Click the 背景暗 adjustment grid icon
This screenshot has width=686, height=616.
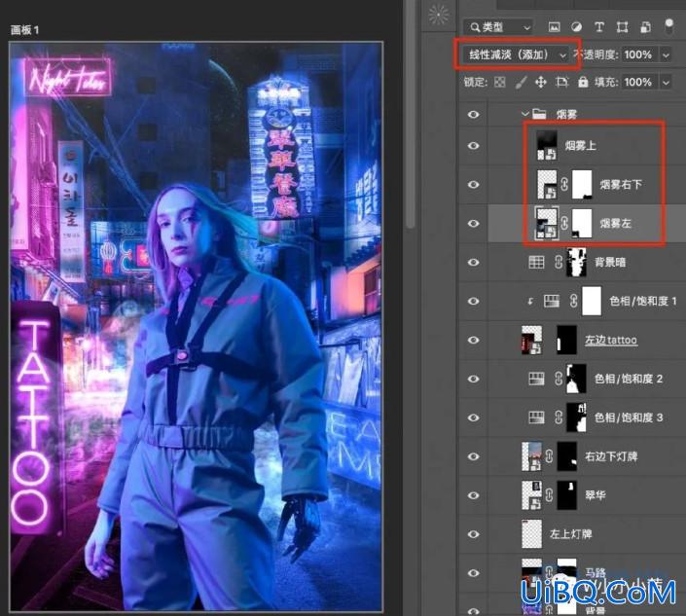(x=536, y=262)
